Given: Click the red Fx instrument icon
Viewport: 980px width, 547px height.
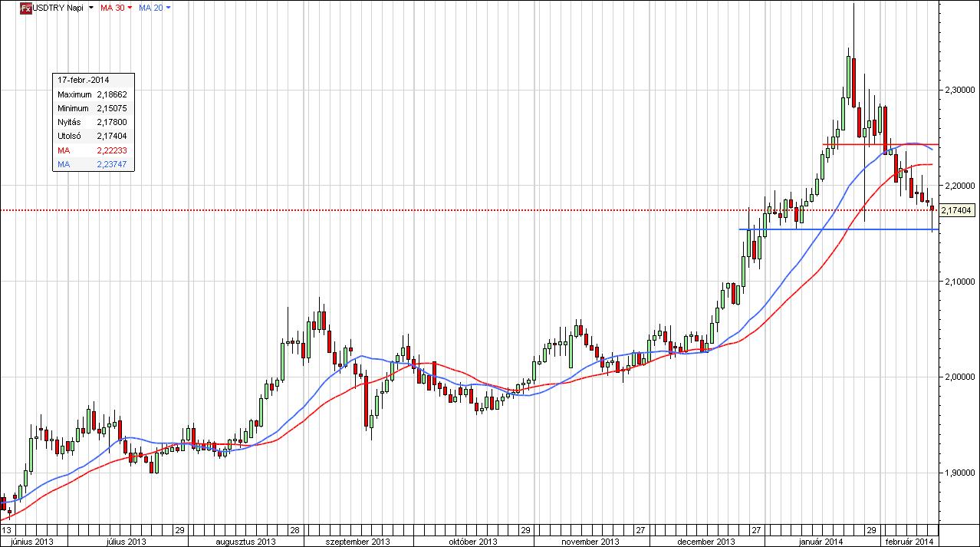Looking at the screenshot, I should tap(25, 8).
